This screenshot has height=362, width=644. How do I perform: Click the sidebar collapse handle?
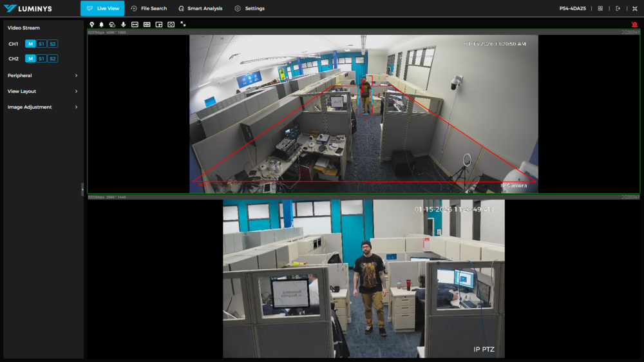pos(82,189)
